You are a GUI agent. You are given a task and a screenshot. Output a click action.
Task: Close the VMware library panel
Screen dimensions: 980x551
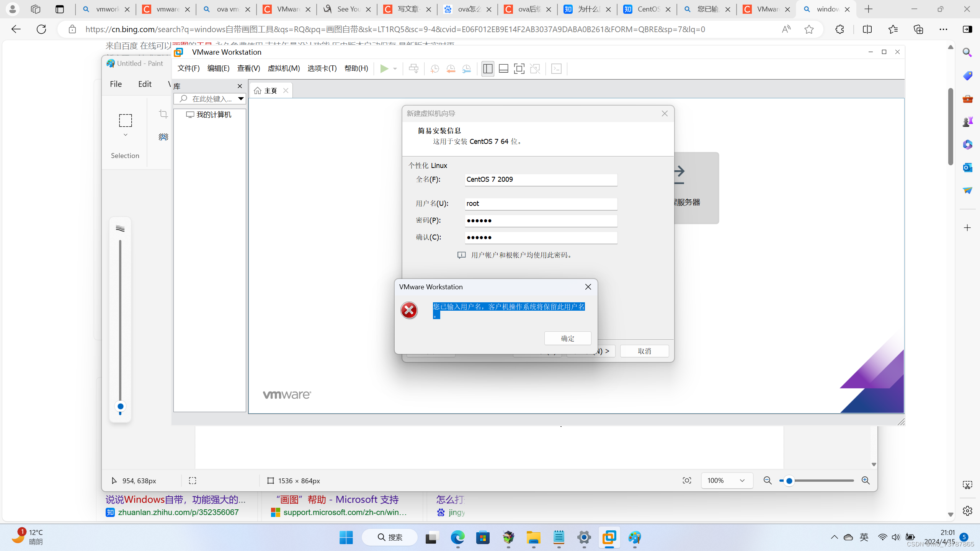(x=240, y=86)
